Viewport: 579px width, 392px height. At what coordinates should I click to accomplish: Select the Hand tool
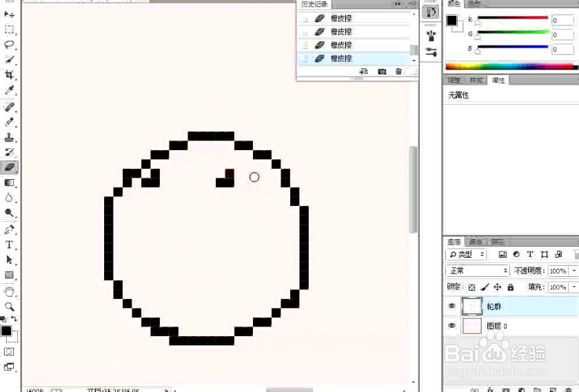point(9,291)
